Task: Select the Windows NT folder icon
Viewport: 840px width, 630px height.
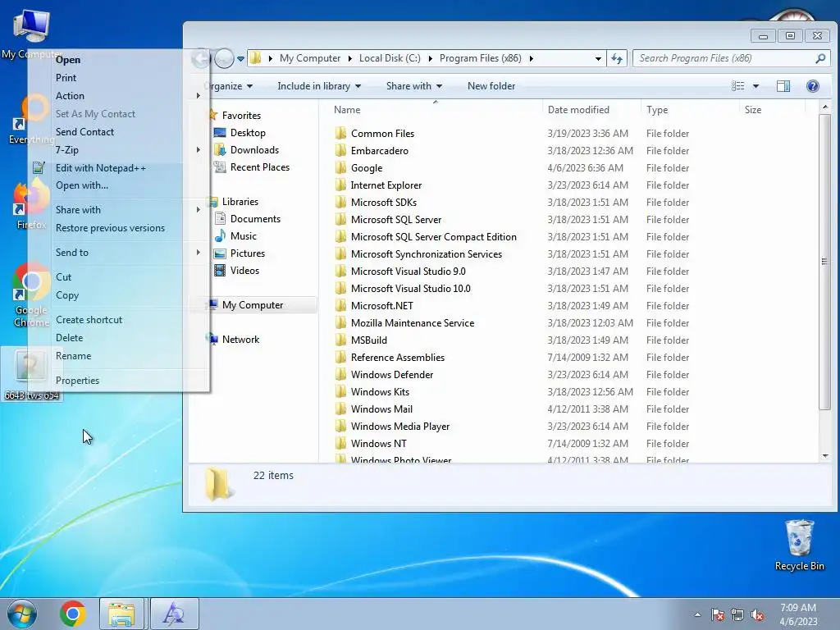Action: tap(340, 444)
